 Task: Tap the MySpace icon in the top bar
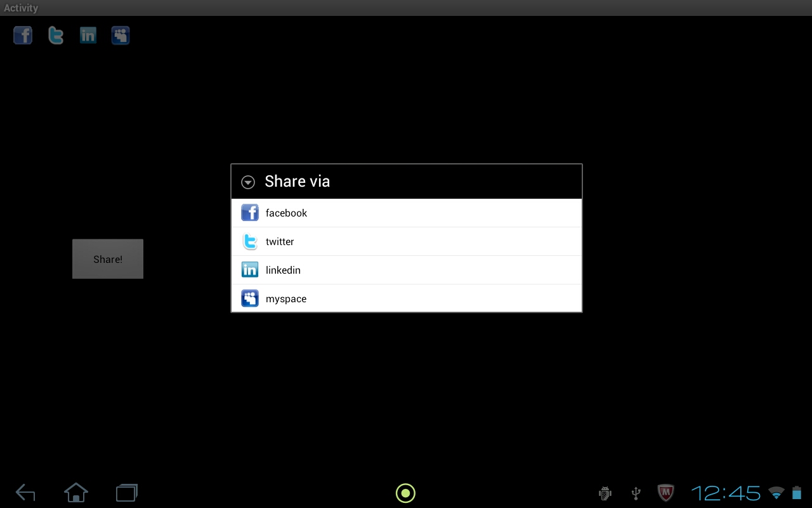[x=121, y=35]
